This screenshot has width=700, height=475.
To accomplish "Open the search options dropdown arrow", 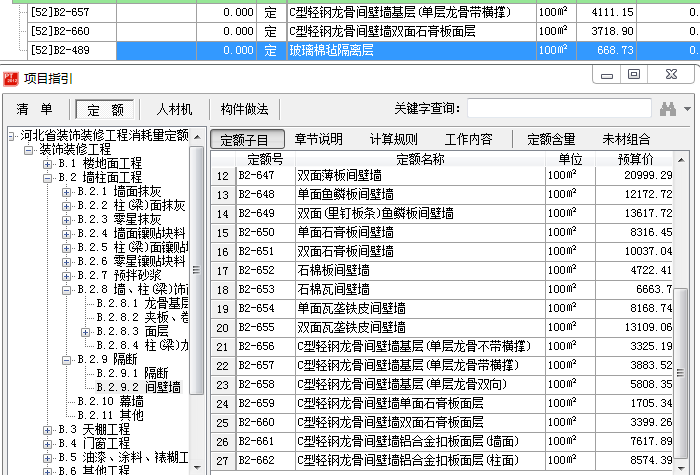I will click(688, 108).
